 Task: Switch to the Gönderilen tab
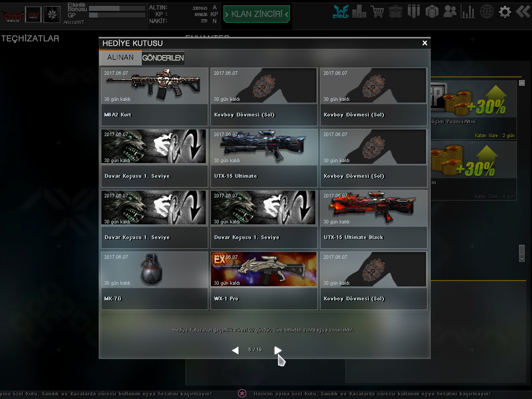163,58
